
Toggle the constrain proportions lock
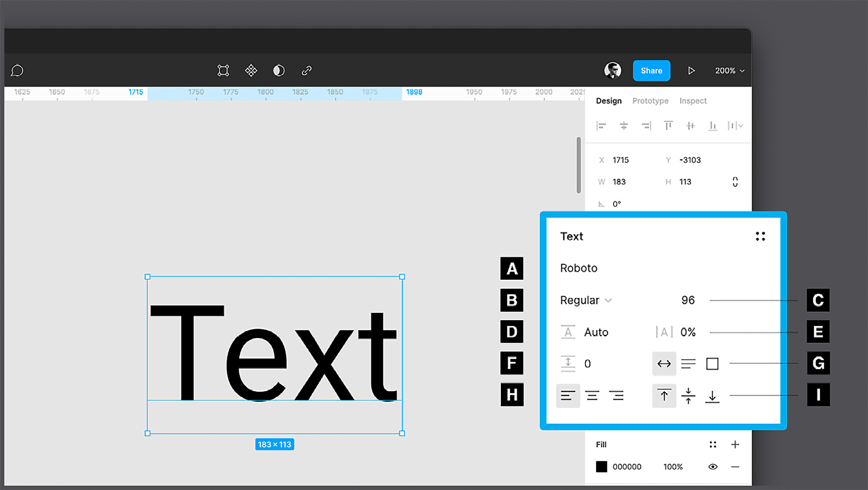coord(735,181)
